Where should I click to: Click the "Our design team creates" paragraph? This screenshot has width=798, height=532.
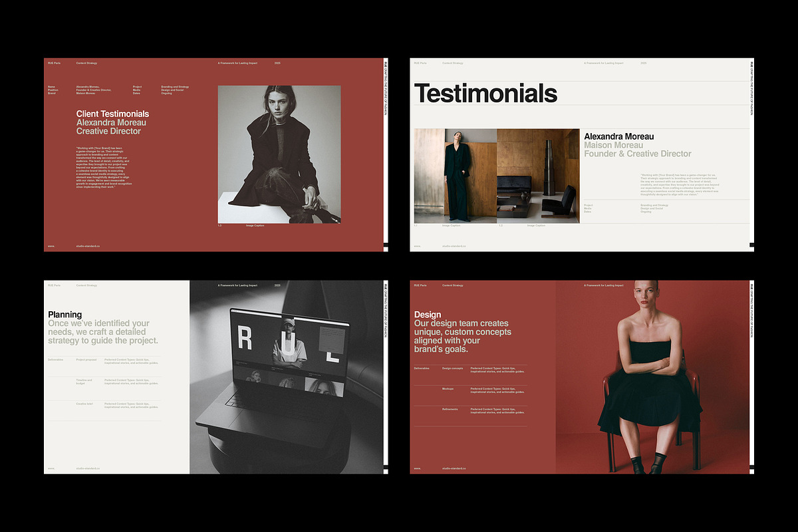tap(463, 336)
